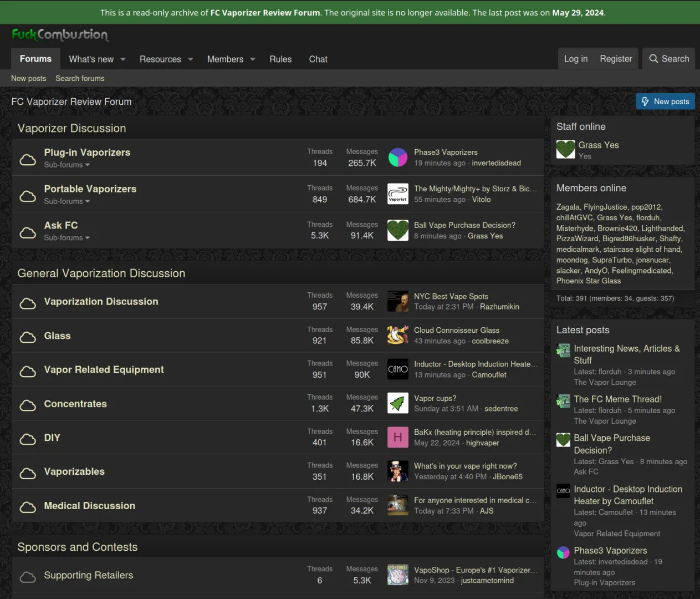The image size is (700, 599).
Task: Open the Search box in the navbar
Action: 669,59
